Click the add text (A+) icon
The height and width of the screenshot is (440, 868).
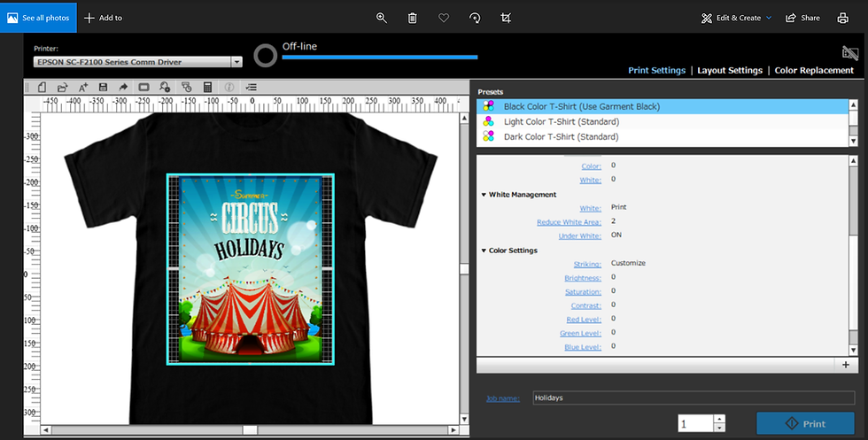[83, 87]
